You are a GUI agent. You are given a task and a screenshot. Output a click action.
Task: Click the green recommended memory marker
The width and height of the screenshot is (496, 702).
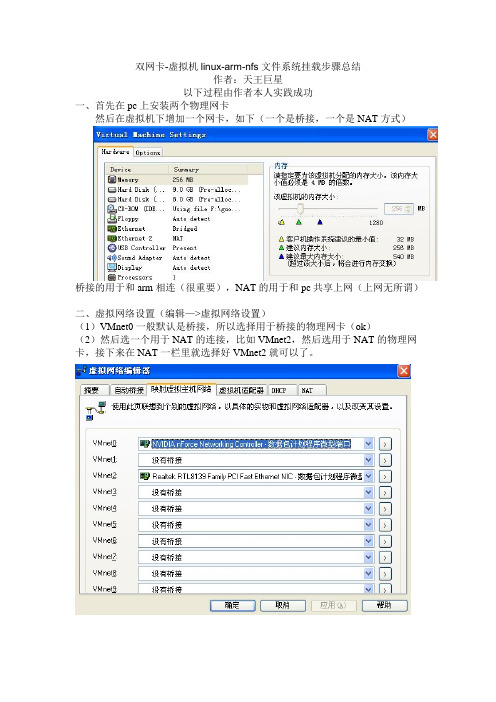[299, 222]
